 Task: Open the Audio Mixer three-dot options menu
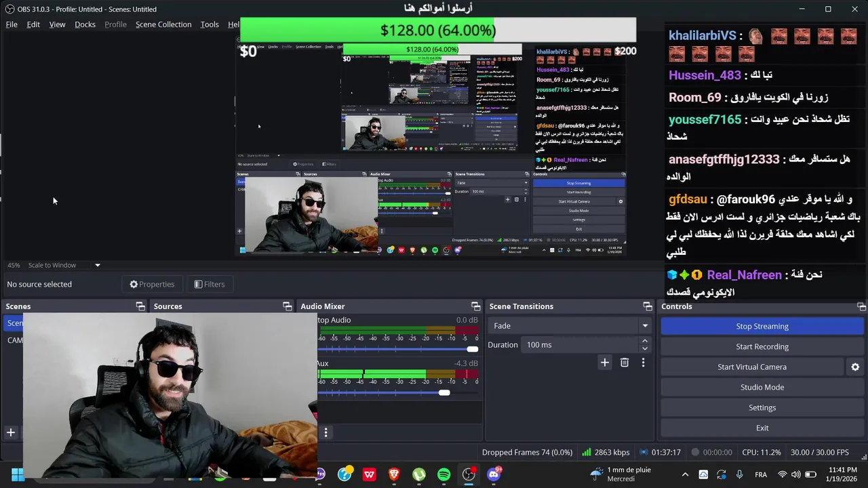(325, 432)
